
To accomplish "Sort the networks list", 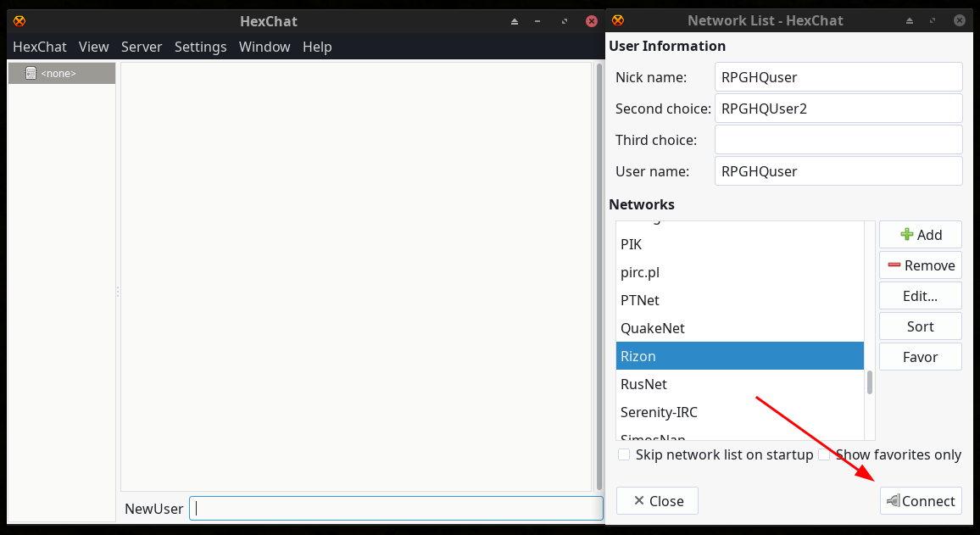I will pyautogui.click(x=920, y=326).
